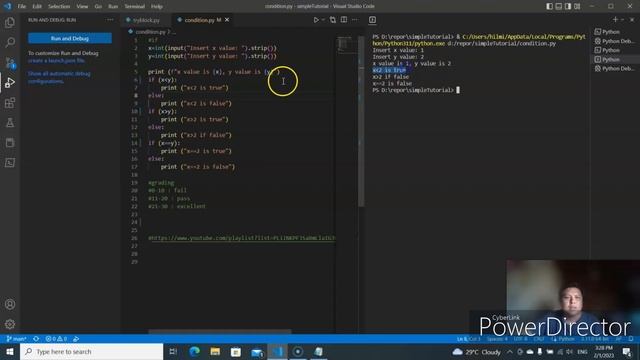This screenshot has width=640, height=360.
Task: Click the open changes icon in the editor toolbar
Action: click(333, 20)
